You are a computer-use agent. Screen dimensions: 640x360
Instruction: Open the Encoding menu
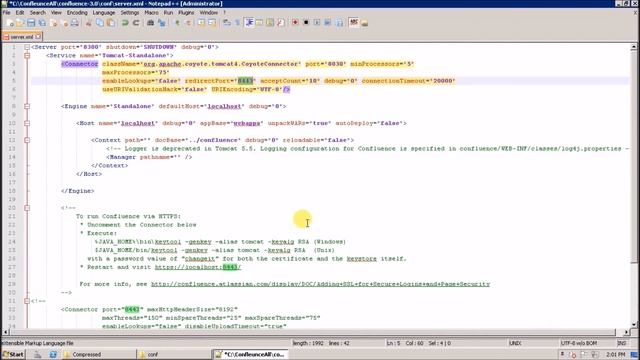[x=77, y=13]
